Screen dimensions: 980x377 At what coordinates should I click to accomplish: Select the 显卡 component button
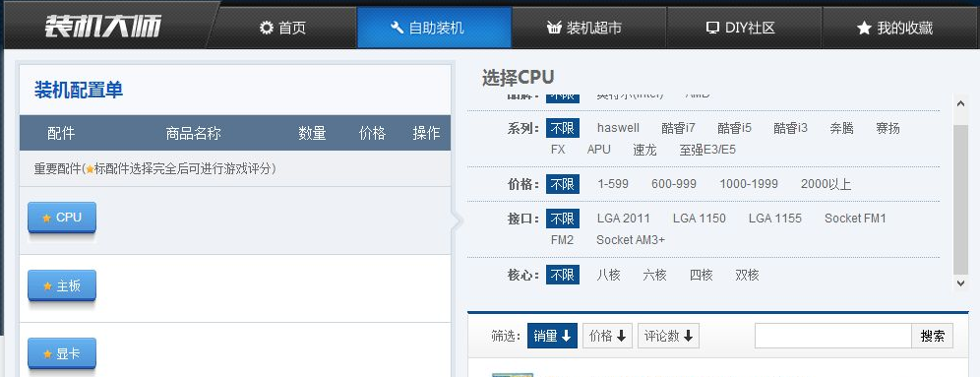(62, 353)
